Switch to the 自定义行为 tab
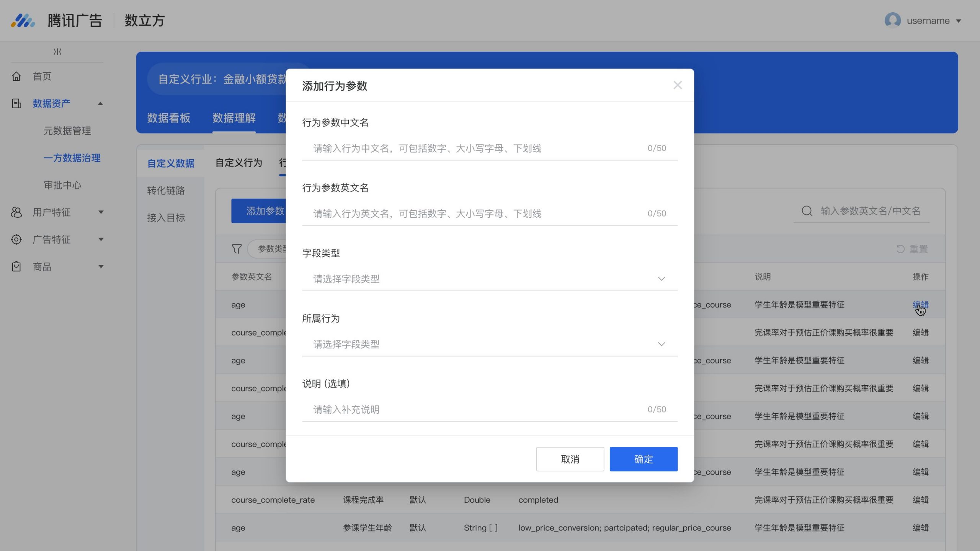Screen dimensions: 980x551 [x=239, y=163]
